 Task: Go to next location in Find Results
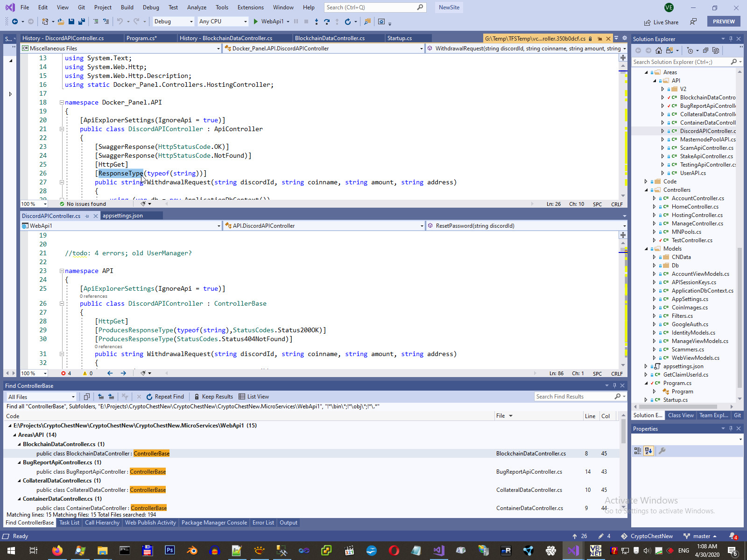pos(111,397)
